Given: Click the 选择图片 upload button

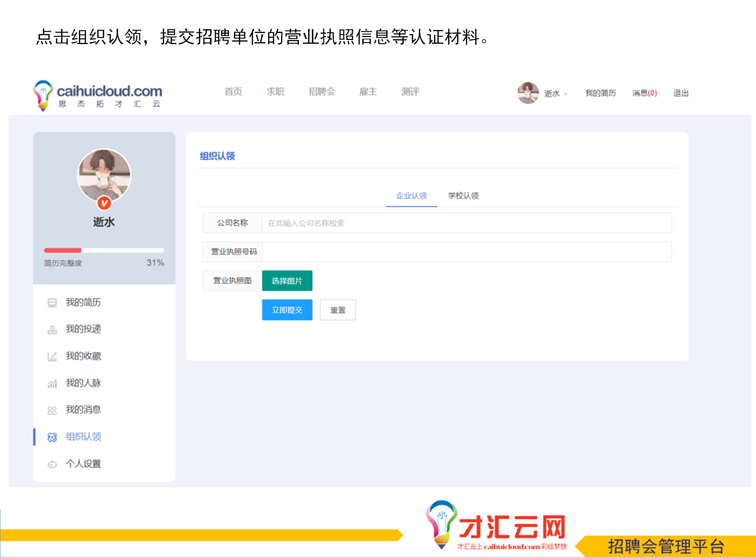Looking at the screenshot, I should (x=287, y=281).
